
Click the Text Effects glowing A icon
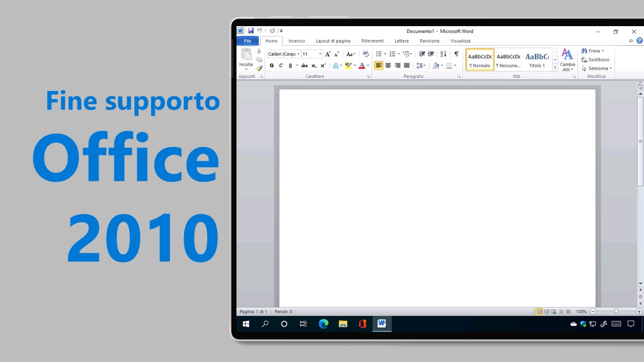point(336,65)
